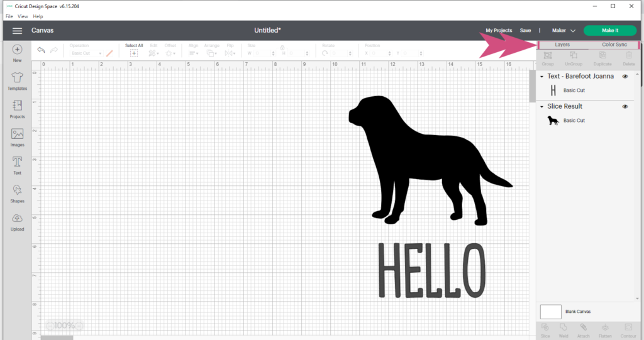Hide the Slice Result layer
Screen dimensions: 644x340
pos(625,106)
